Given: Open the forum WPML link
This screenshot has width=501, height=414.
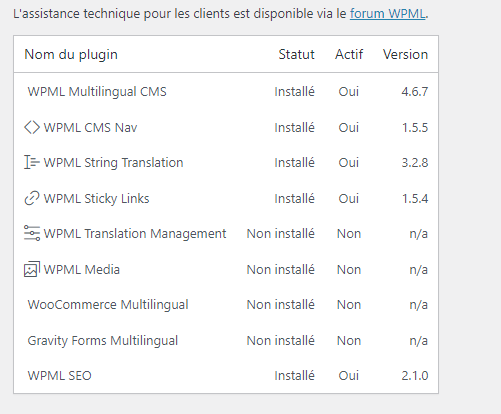Looking at the screenshot, I should tap(387, 14).
